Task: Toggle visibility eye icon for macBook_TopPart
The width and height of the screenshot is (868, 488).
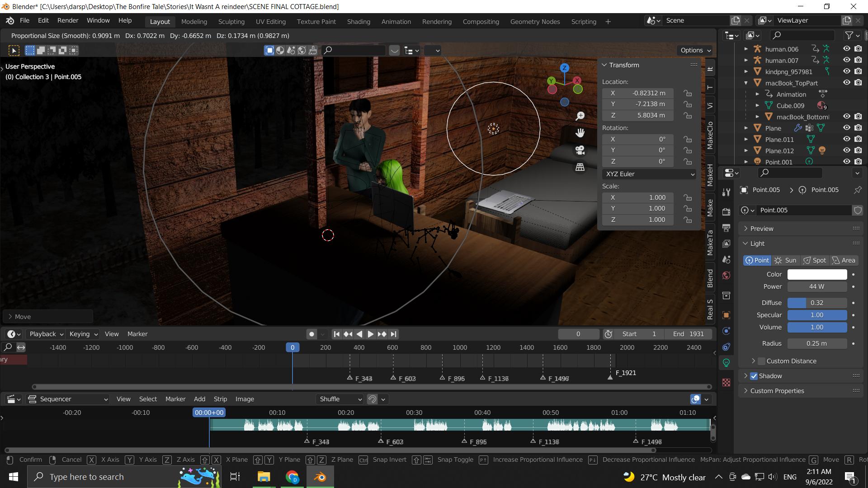Action: (847, 82)
